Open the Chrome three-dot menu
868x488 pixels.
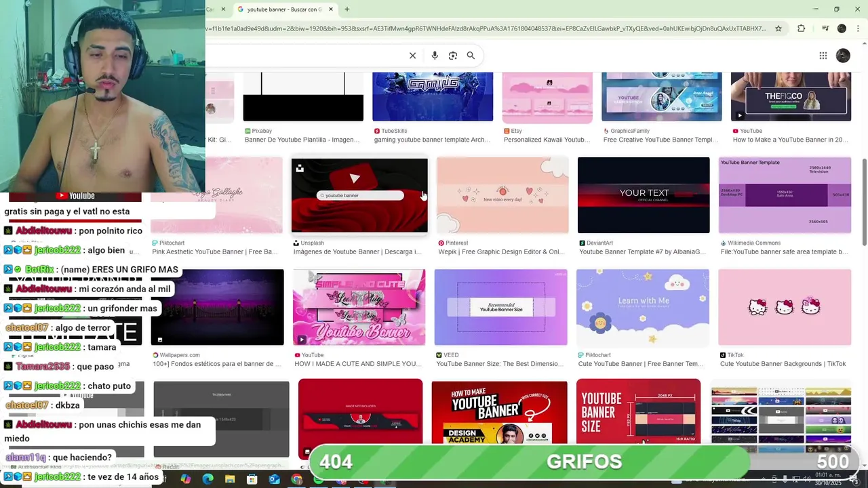click(x=858, y=28)
